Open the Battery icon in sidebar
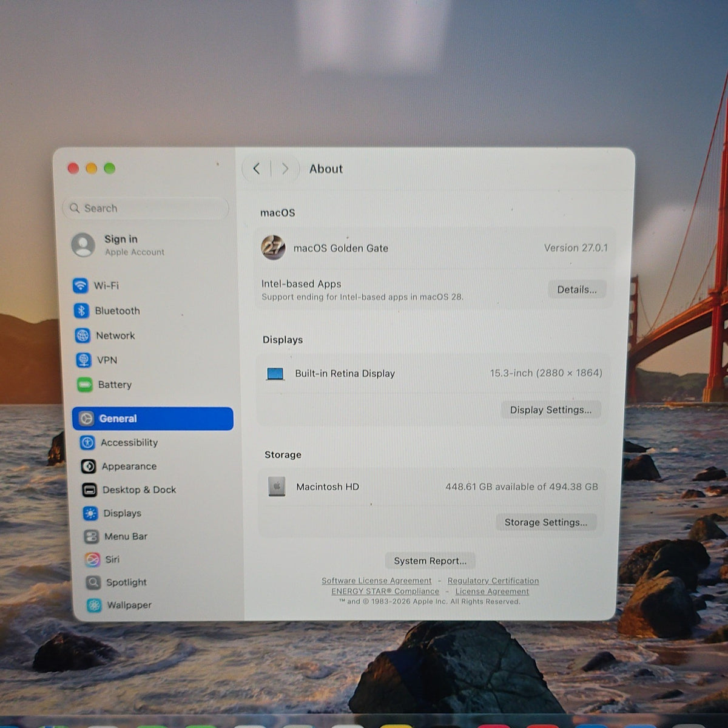The width and height of the screenshot is (728, 728). point(85,385)
